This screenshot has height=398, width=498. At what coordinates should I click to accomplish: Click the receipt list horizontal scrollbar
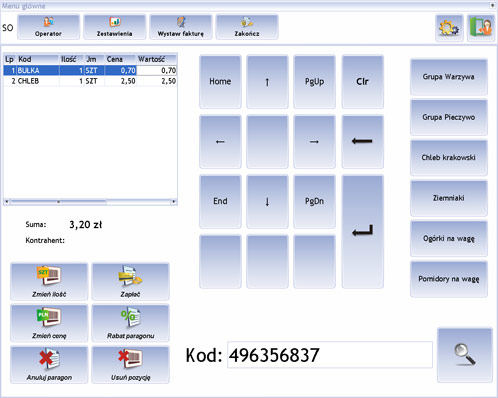tap(90, 201)
